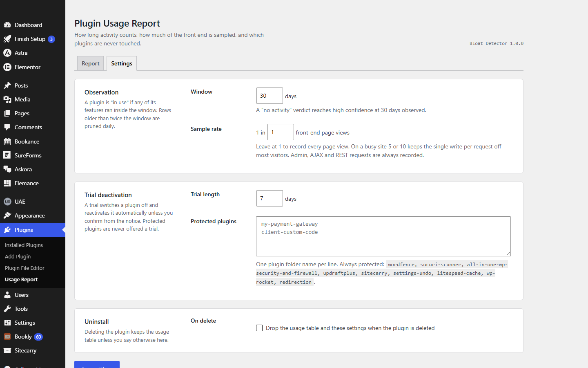Viewport: 588px width, 368px height.
Task: Click the Settings sliders icon in sidebar
Action: (7, 323)
